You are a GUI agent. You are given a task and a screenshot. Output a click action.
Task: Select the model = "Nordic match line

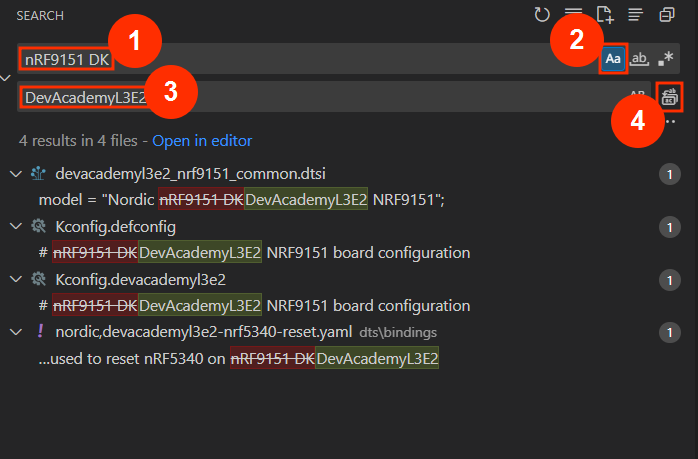pyautogui.click(x=242, y=200)
